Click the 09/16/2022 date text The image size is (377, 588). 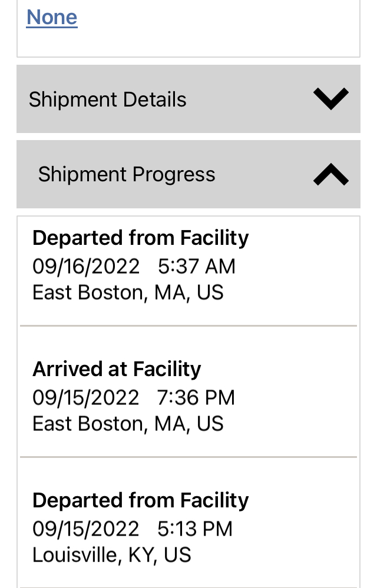[x=86, y=266]
